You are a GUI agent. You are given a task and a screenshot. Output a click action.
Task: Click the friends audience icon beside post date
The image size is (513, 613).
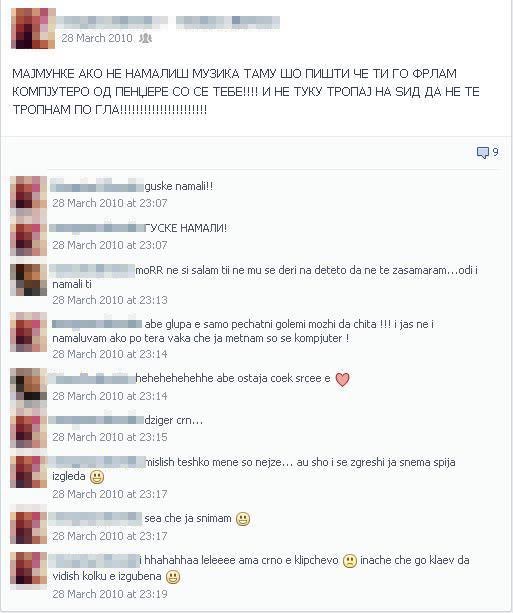click(145, 38)
